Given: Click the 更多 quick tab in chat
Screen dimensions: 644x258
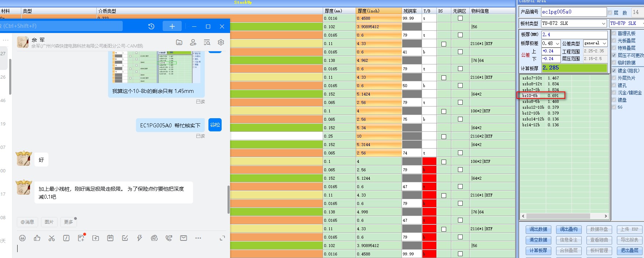Looking at the screenshot, I should point(69,222).
